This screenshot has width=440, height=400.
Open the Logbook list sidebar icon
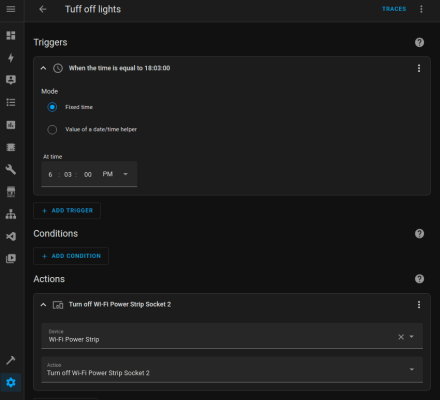(x=11, y=102)
